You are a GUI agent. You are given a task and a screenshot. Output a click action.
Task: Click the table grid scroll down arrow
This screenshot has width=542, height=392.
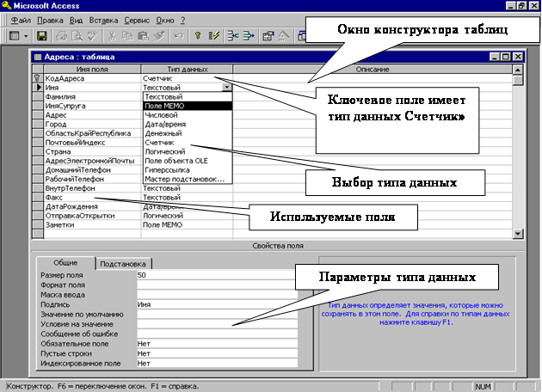517,233
